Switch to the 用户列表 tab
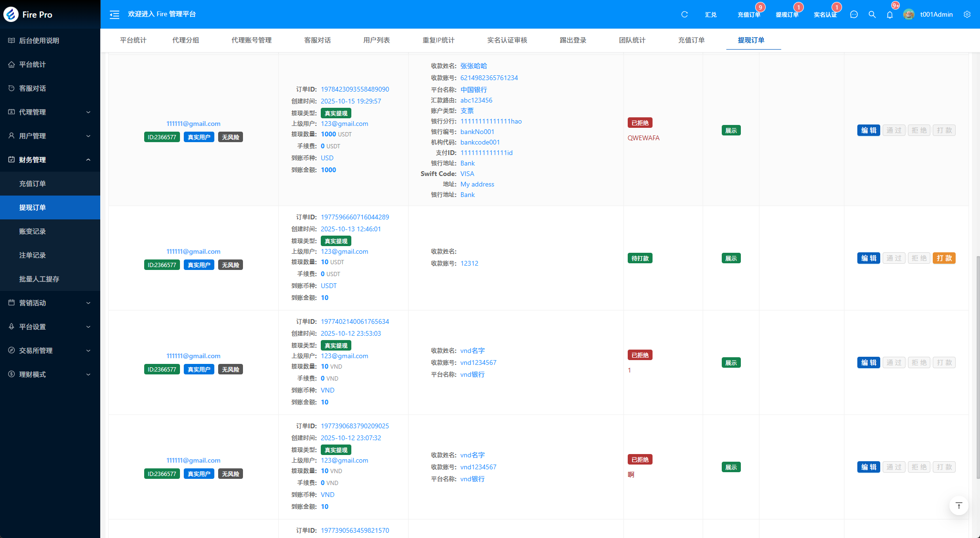 (x=376, y=40)
